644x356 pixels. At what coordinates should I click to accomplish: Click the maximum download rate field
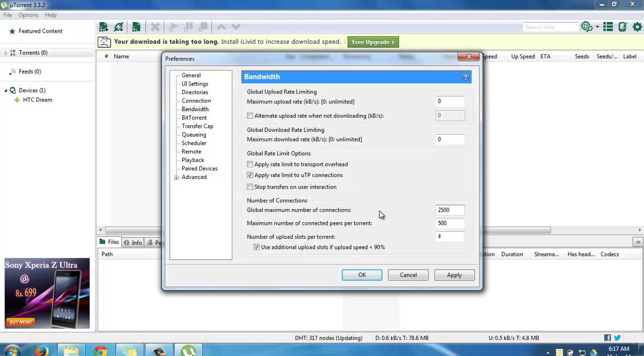point(450,139)
